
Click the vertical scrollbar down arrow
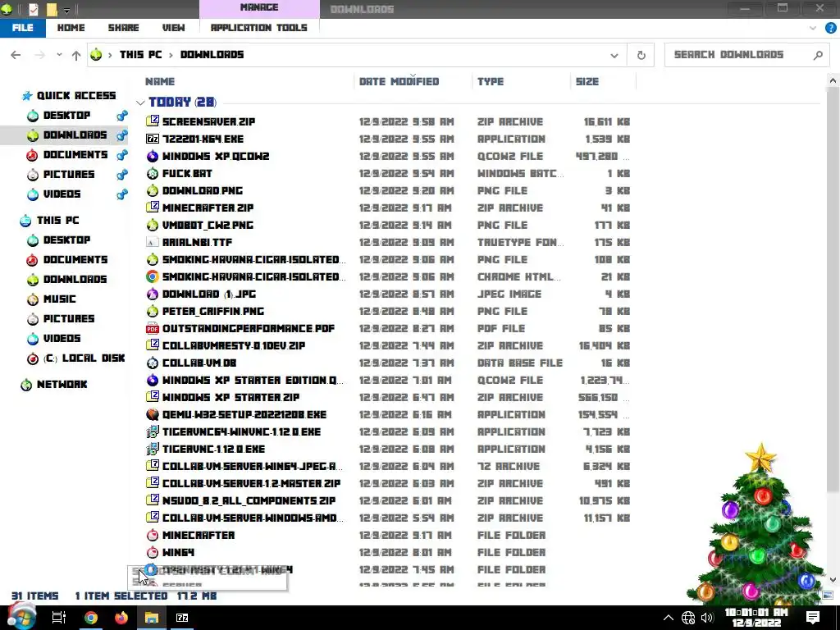[x=832, y=580]
